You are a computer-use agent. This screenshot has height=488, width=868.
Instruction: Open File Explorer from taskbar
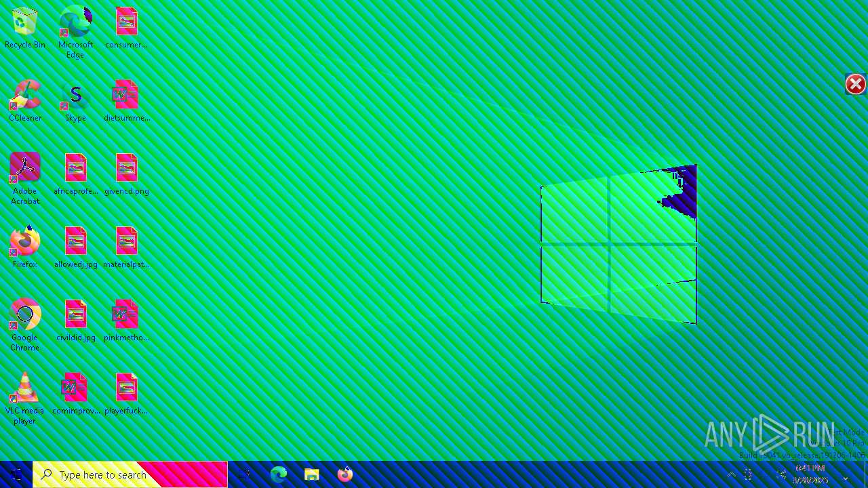312,474
